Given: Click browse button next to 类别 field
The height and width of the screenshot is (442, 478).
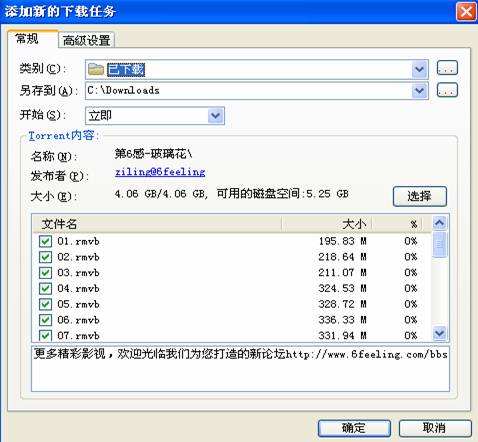Looking at the screenshot, I should point(447,68).
